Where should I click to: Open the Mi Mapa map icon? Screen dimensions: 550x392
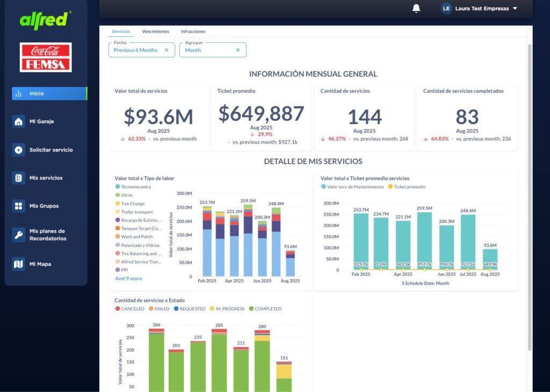pos(19,264)
